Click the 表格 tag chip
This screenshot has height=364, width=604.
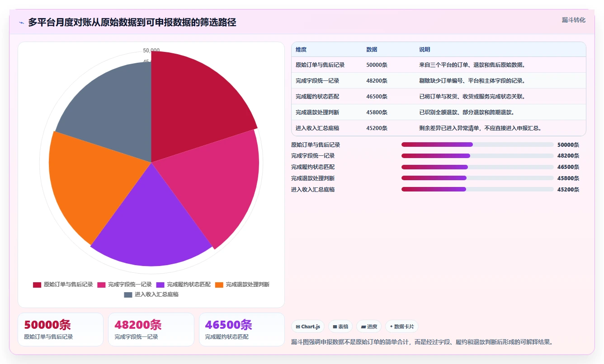pos(340,327)
